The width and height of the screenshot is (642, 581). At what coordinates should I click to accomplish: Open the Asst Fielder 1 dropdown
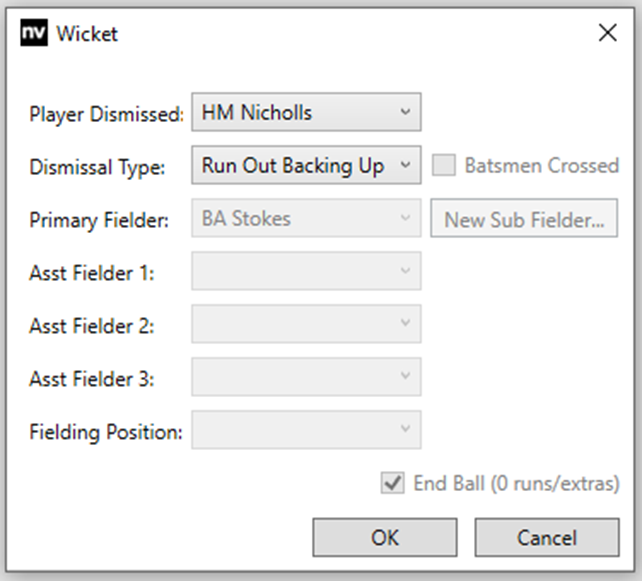click(305, 272)
